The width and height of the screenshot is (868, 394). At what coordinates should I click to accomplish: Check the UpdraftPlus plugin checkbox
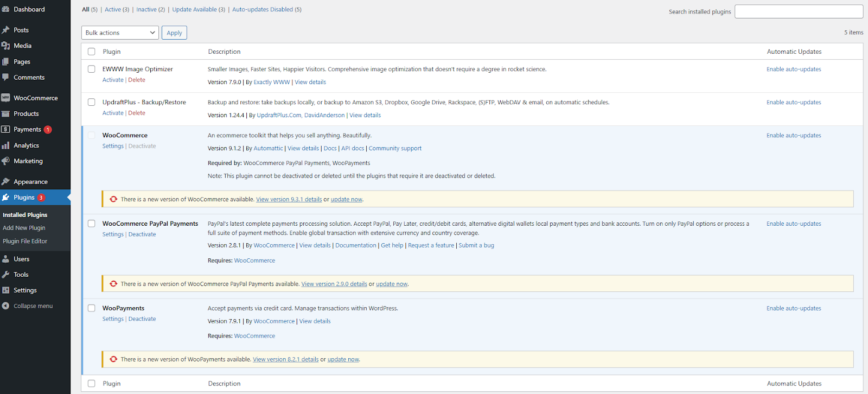[91, 102]
